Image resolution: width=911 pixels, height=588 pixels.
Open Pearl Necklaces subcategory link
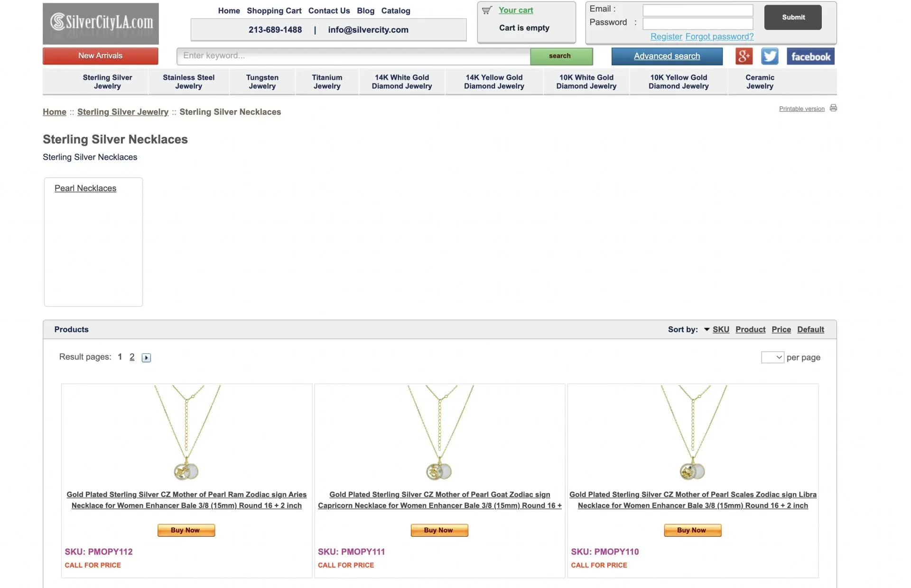[85, 188]
